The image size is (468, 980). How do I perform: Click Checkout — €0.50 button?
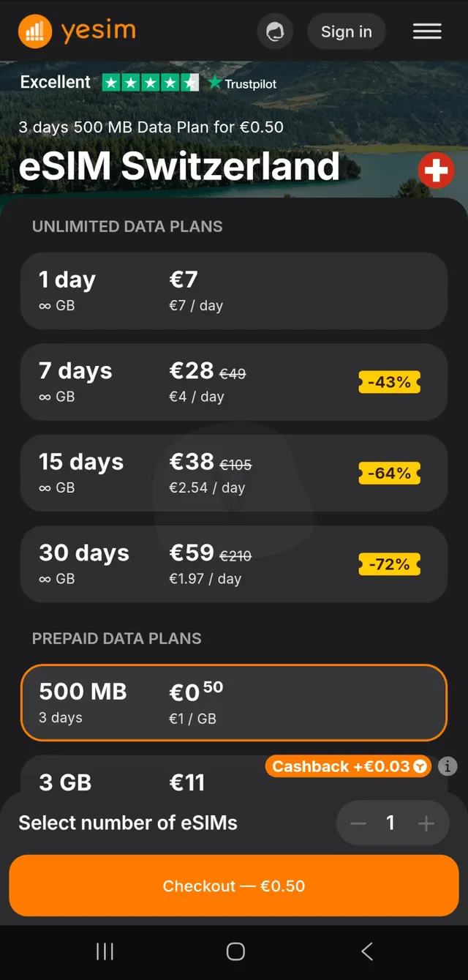click(234, 886)
